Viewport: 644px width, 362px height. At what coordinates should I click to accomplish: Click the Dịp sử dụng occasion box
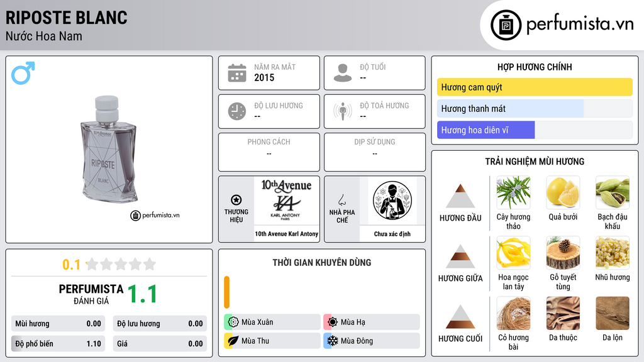pos(375,152)
